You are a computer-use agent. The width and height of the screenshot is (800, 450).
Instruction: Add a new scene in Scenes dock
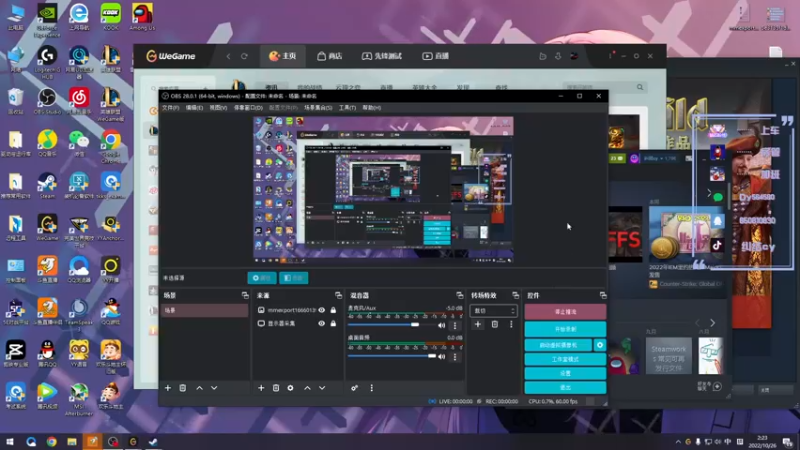(168, 388)
